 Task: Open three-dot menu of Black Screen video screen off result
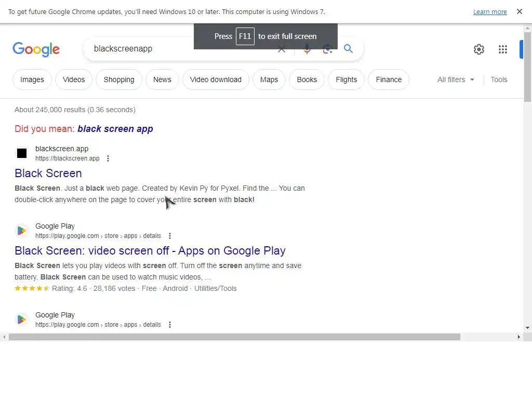click(170, 236)
